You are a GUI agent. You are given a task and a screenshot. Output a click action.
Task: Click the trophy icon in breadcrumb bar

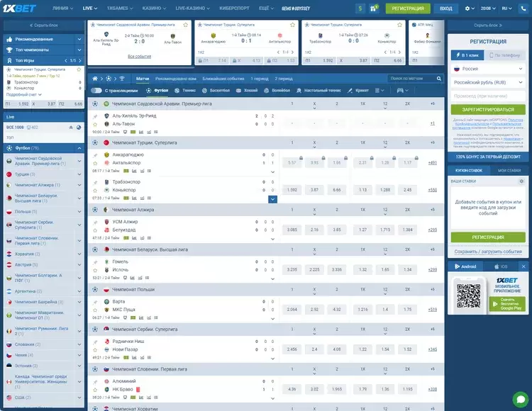122,79
